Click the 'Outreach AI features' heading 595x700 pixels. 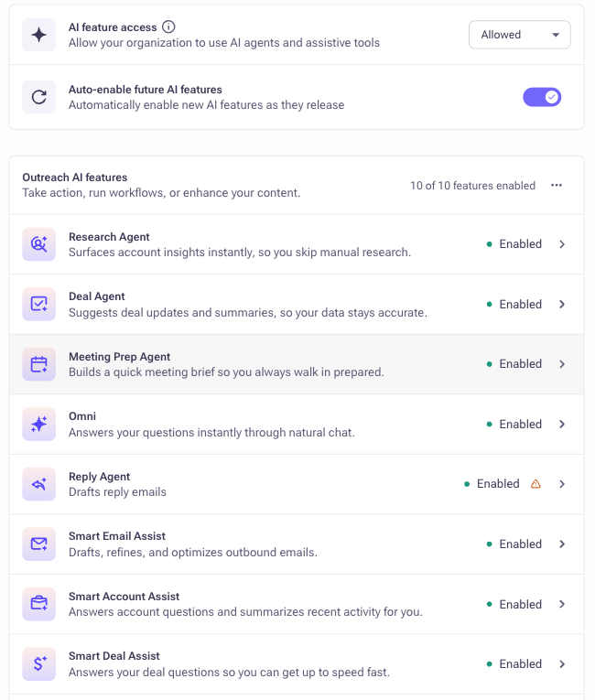74,178
